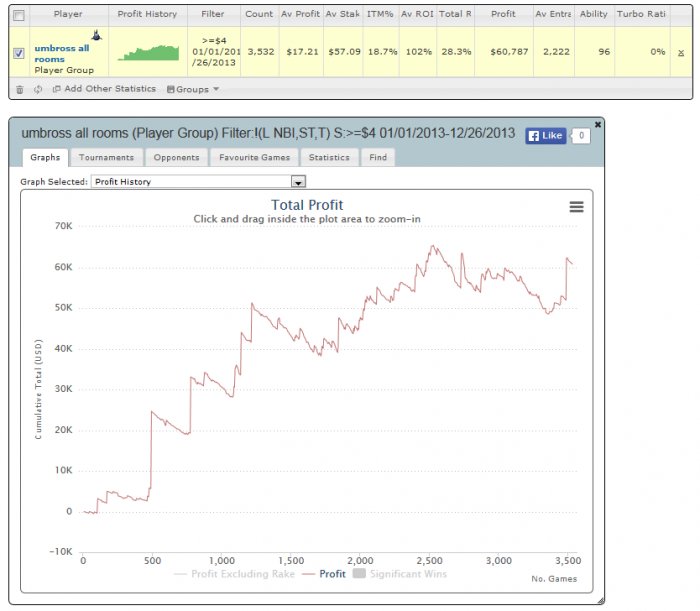Toggle Profit Excluding Rake legend item

point(234,574)
